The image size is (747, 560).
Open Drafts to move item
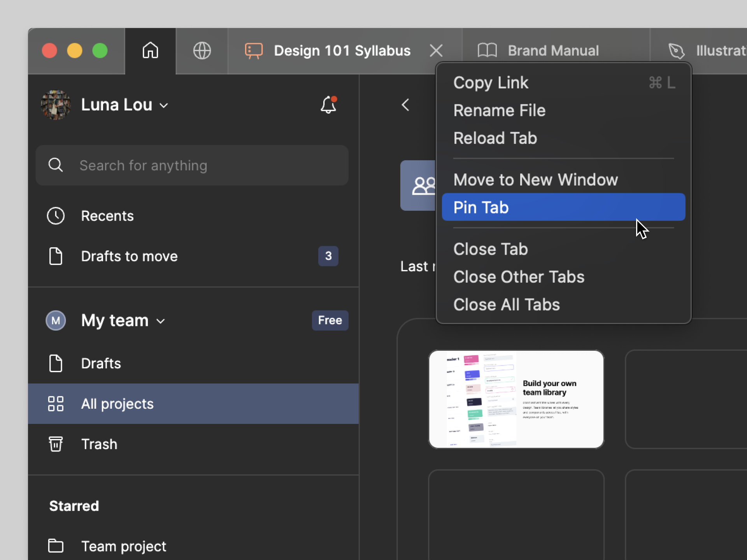129,256
